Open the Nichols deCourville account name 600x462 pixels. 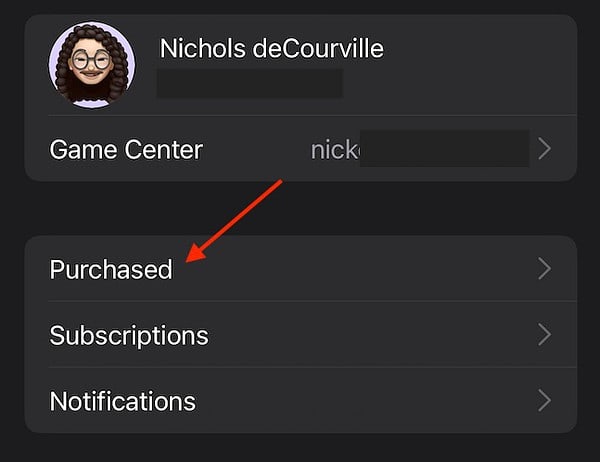(x=272, y=49)
